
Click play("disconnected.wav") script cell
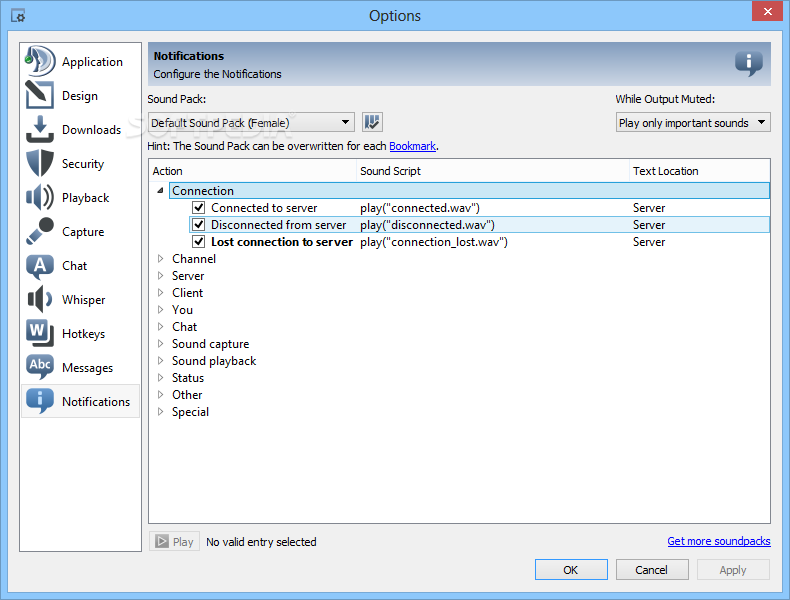427,225
